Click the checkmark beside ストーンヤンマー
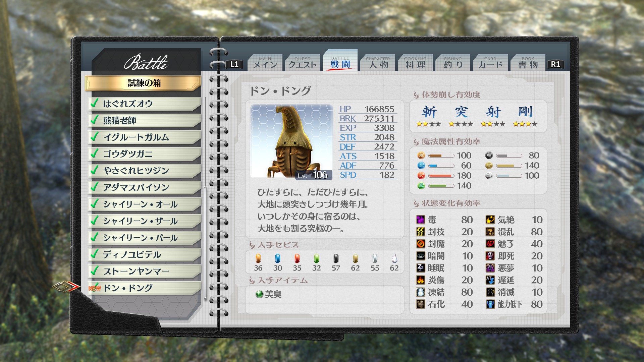Viewport: 644px width, 362px height. [95, 270]
